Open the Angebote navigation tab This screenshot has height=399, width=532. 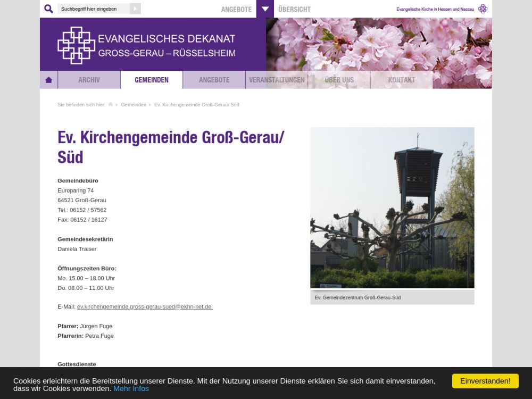click(214, 80)
